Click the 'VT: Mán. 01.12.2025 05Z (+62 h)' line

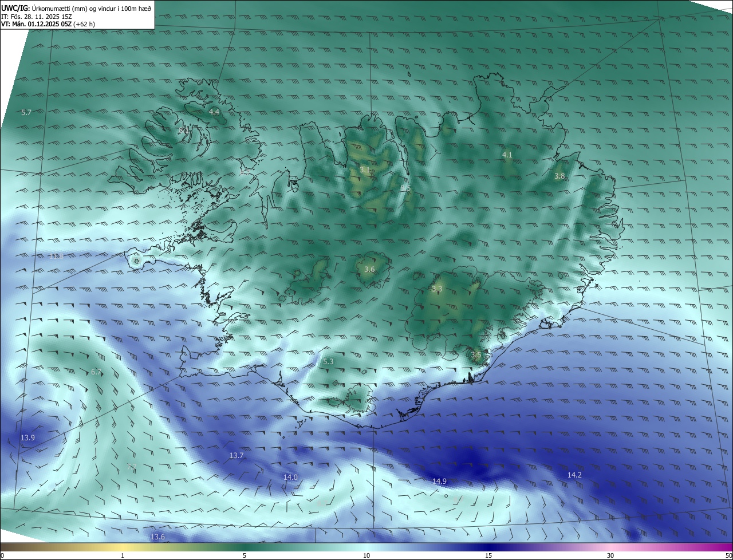48,25
